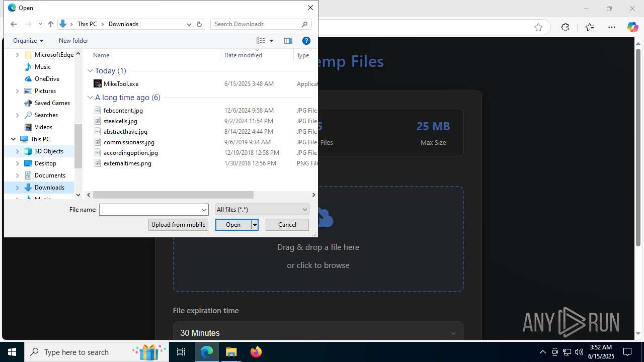The width and height of the screenshot is (644, 362).
Task: Go back in Open dialog navigation
Action: tap(14, 24)
